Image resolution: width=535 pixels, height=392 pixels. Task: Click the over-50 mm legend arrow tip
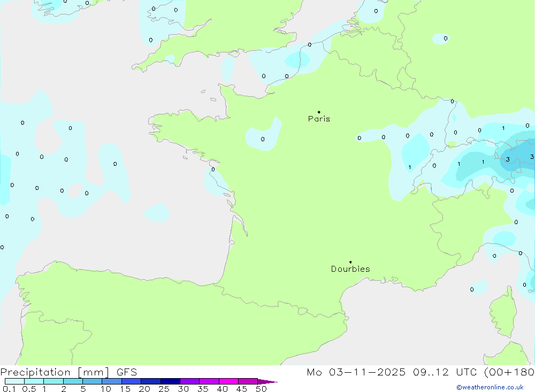pos(267,382)
